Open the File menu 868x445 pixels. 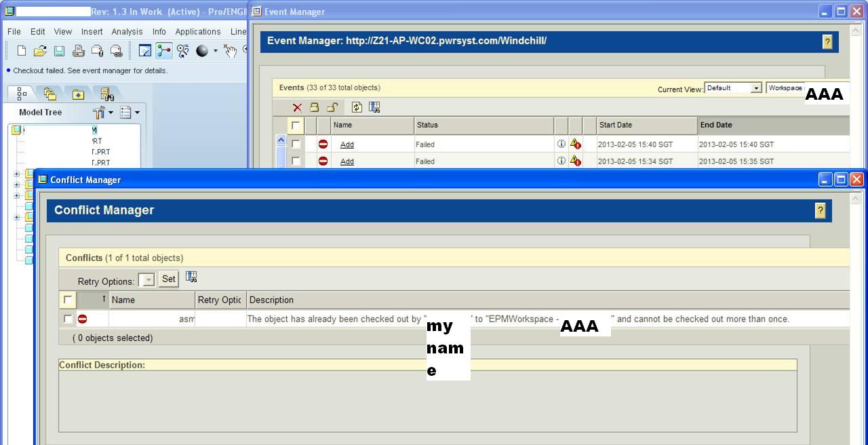pos(14,31)
